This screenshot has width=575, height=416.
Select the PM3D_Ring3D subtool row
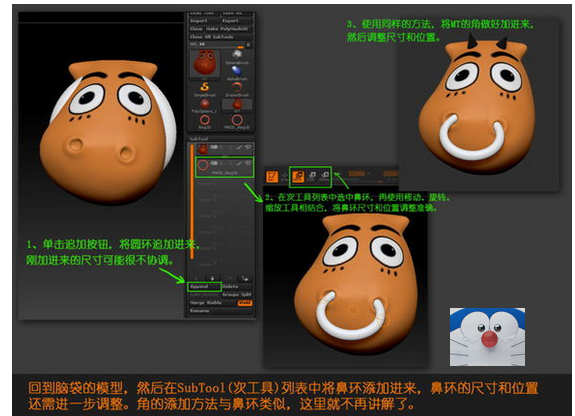pyautogui.click(x=224, y=167)
